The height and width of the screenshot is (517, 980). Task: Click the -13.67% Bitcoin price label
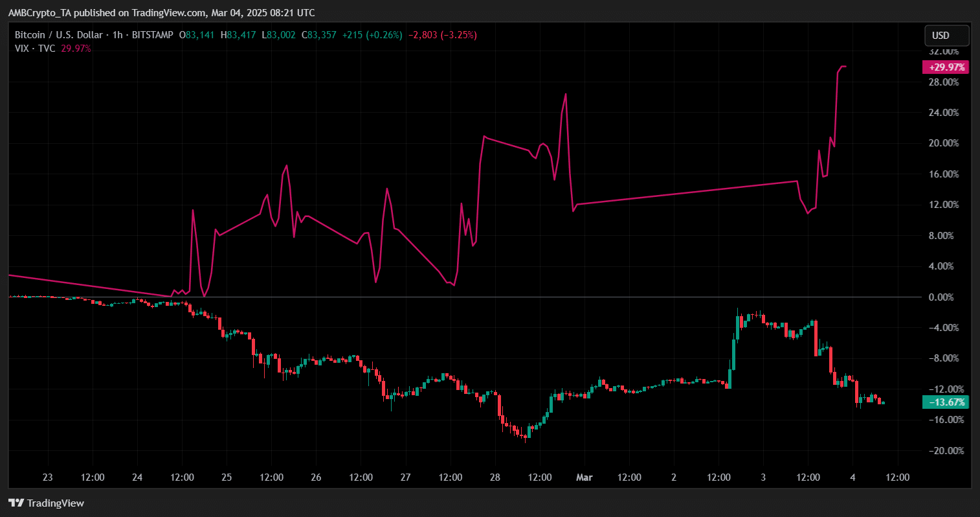click(x=946, y=402)
